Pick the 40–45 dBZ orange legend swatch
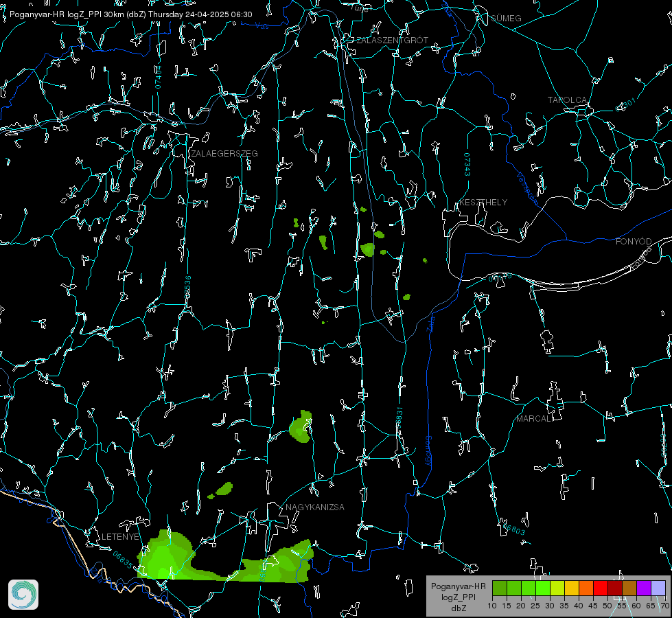Image resolution: width=672 pixels, height=618 pixels. point(586,588)
